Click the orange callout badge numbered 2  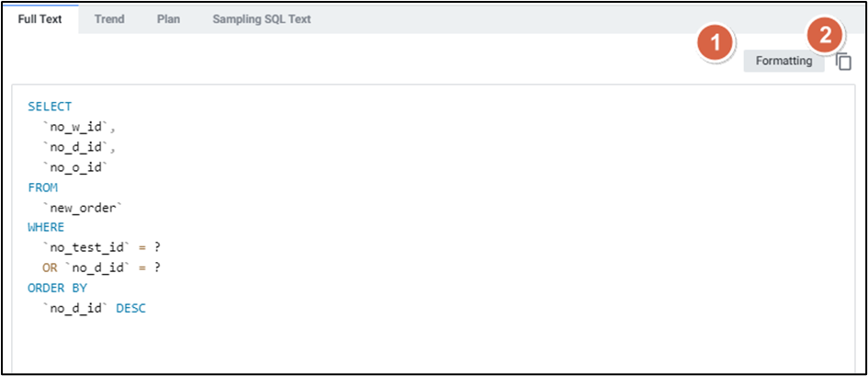tap(825, 36)
